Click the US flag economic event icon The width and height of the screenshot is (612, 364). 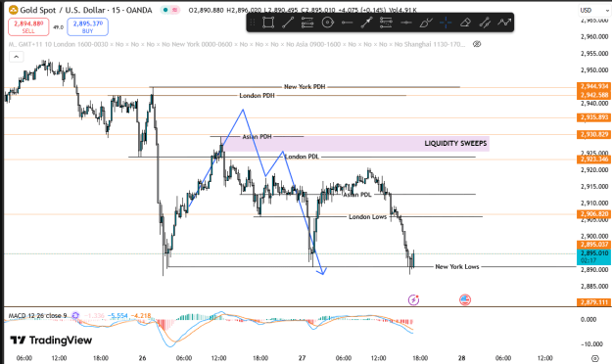[465, 299]
